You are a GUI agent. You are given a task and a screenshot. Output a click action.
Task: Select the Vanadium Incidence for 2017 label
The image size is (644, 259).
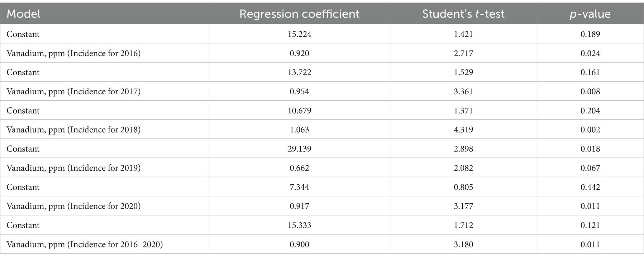pos(74,92)
